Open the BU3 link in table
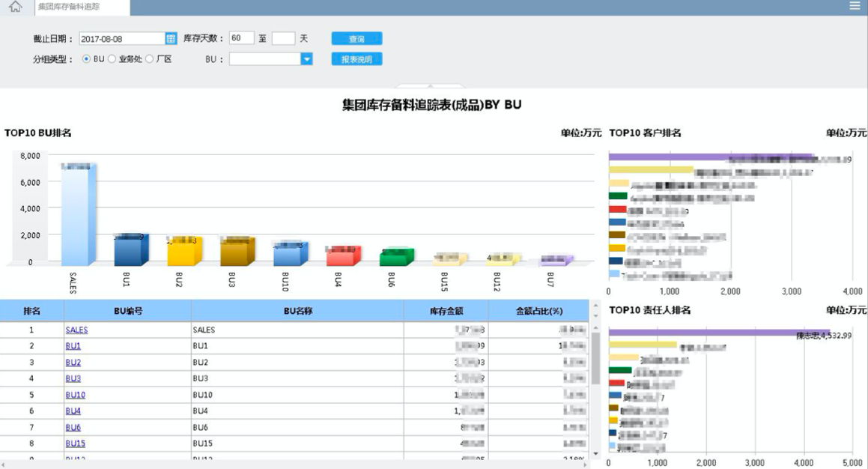868x469 pixels. click(x=73, y=379)
